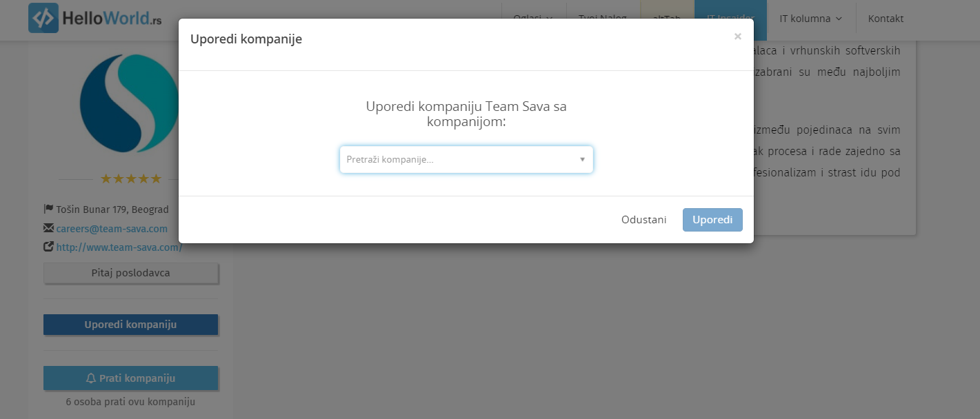The height and width of the screenshot is (419, 980).
Task: Click the address Tošin Bunar 179, Beograd
Action: click(x=112, y=209)
